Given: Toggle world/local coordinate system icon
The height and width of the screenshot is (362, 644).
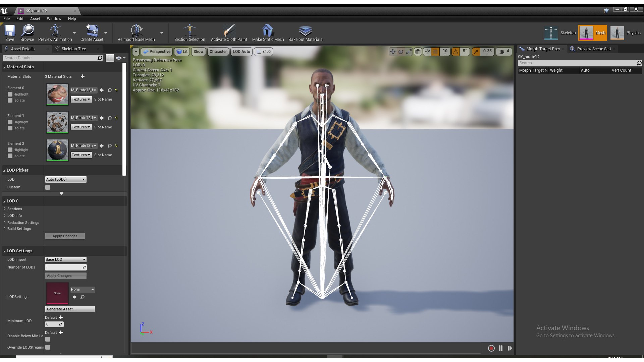Looking at the screenshot, I should coord(418,52).
